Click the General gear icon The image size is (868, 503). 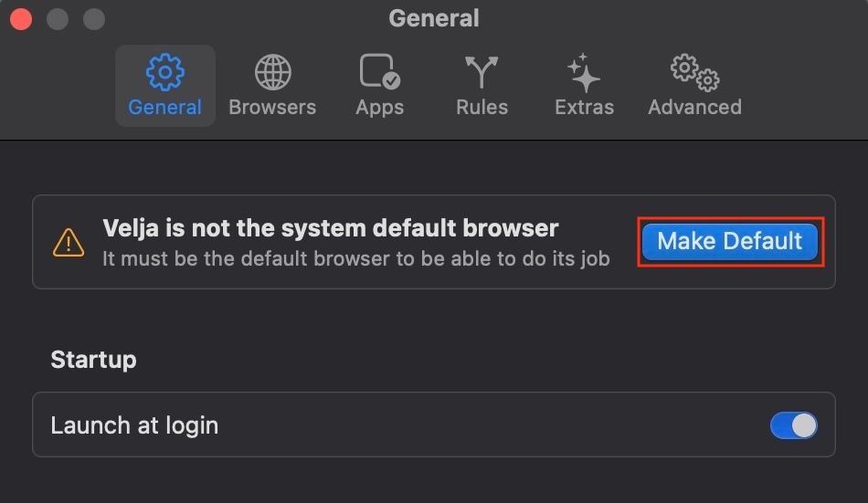pos(164,72)
